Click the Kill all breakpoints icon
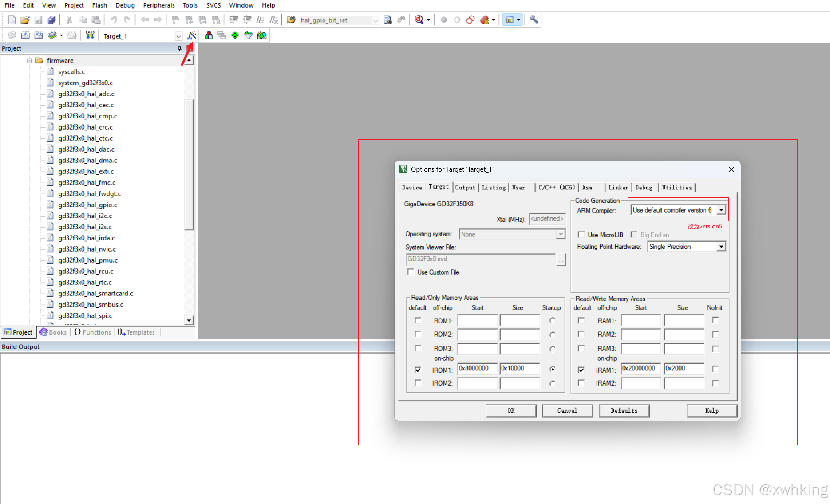Image resolution: width=830 pixels, height=504 pixels. coord(484,20)
